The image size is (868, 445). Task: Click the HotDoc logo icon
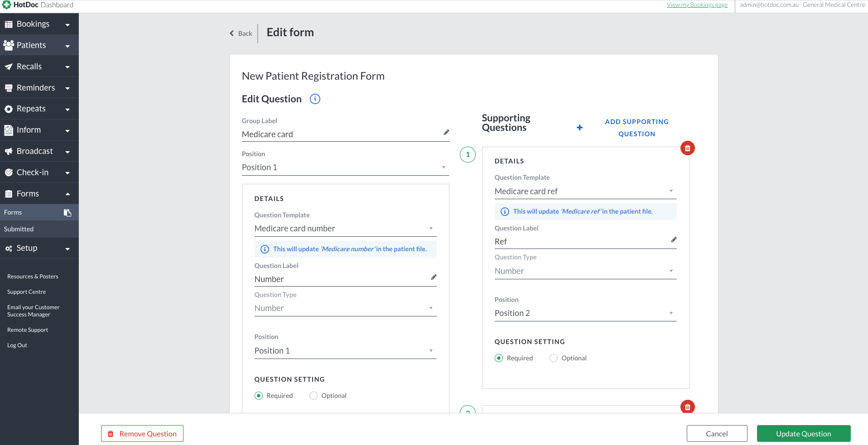[6, 5]
